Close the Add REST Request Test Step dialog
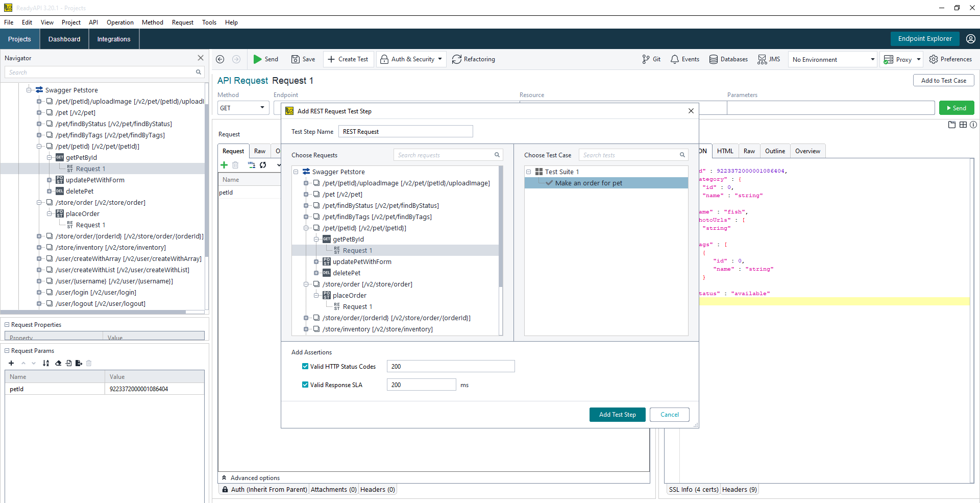This screenshot has width=980, height=503. click(691, 111)
